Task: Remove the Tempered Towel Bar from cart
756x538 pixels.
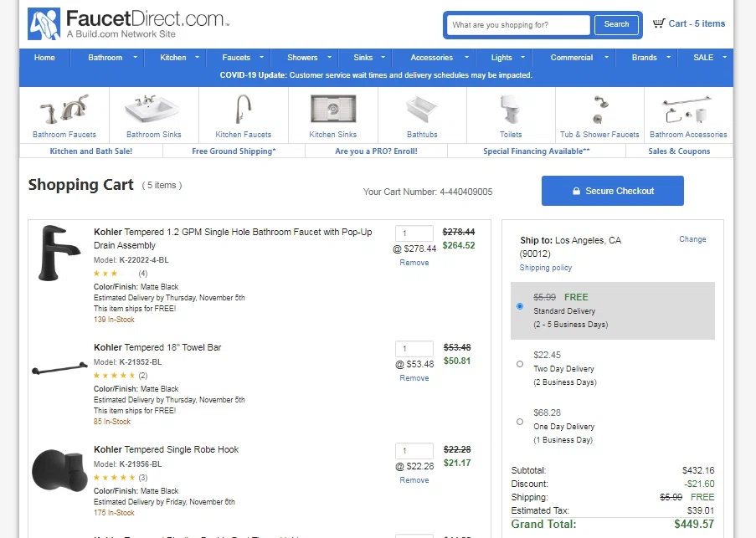Action: click(414, 378)
